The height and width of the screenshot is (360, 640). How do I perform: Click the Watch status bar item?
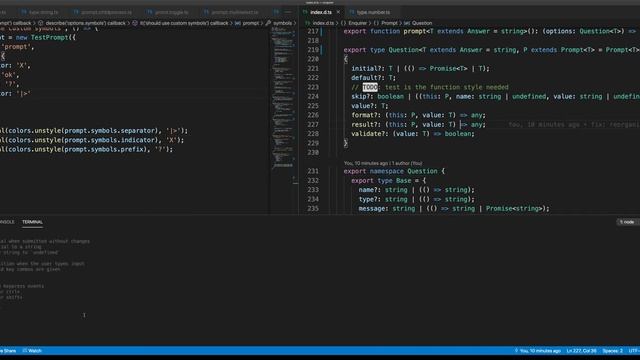(x=32, y=351)
